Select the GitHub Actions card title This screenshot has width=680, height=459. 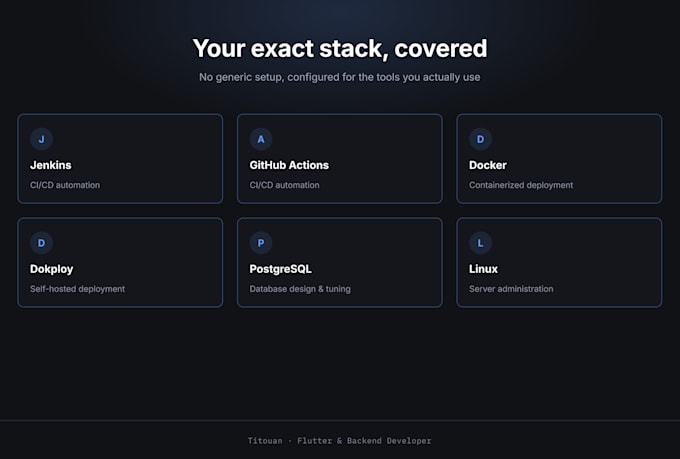[x=289, y=165]
